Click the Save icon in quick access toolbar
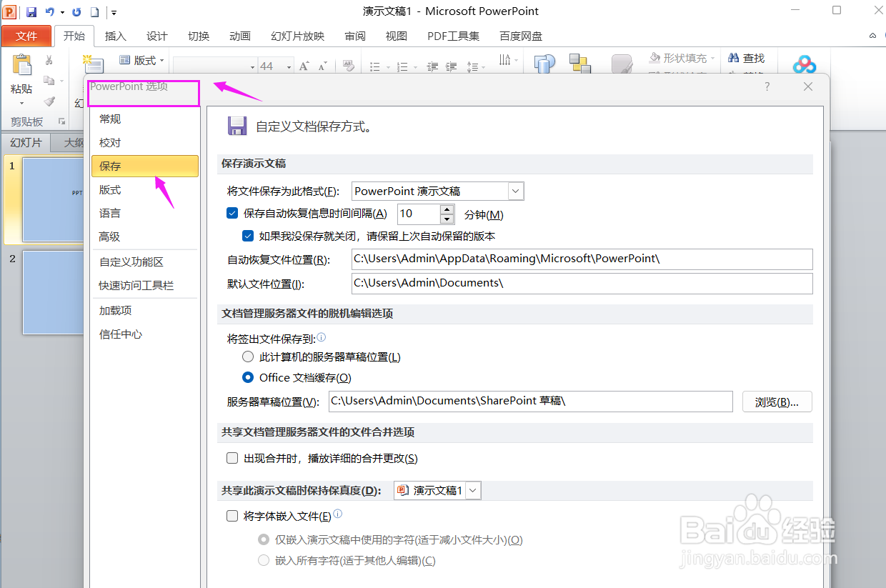Screen dimensions: 886x588 (x=31, y=12)
